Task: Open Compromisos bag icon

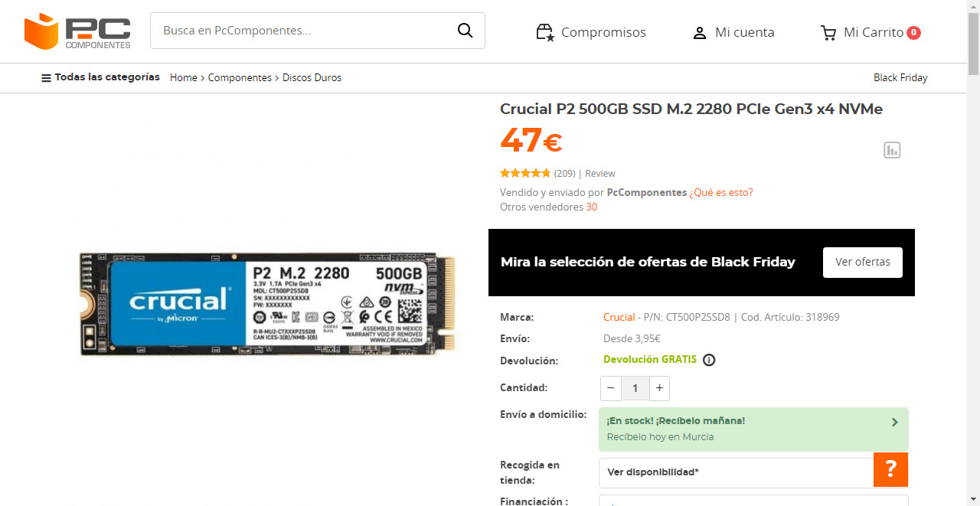Action: [x=545, y=32]
